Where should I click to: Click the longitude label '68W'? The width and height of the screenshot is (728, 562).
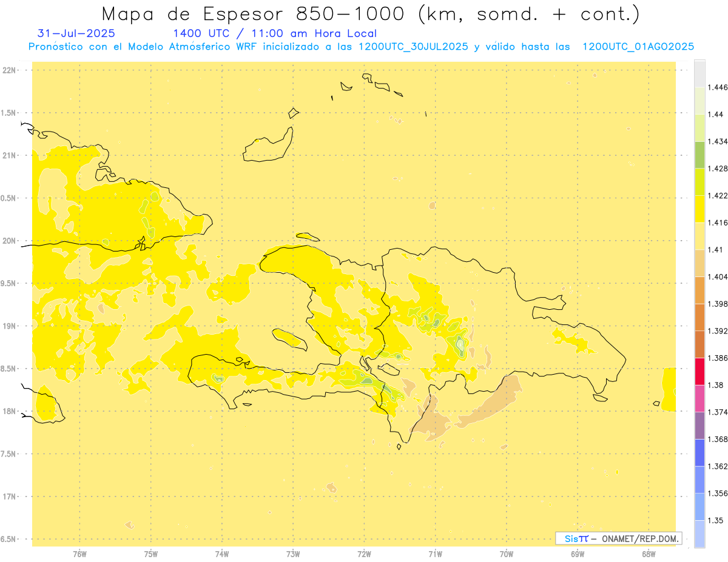pyautogui.click(x=649, y=554)
